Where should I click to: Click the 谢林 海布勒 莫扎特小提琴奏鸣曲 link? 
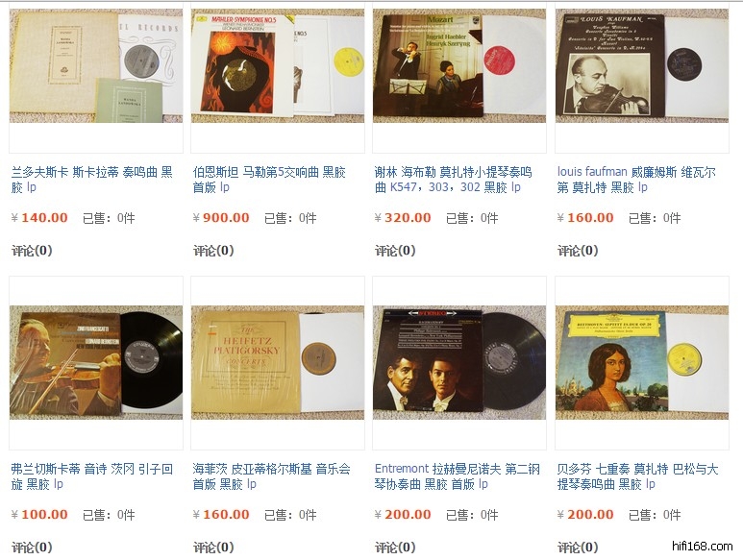(x=454, y=180)
